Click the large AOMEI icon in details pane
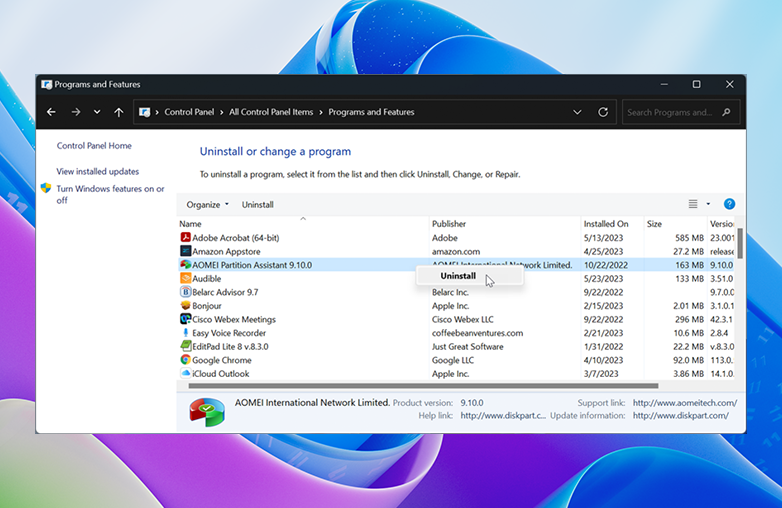The width and height of the screenshot is (782, 508). tap(207, 412)
